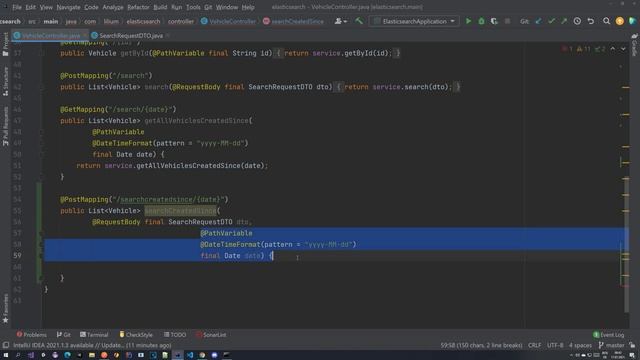The height and width of the screenshot is (360, 640).
Task: Open the SonarLint tool window
Action: (x=211, y=335)
